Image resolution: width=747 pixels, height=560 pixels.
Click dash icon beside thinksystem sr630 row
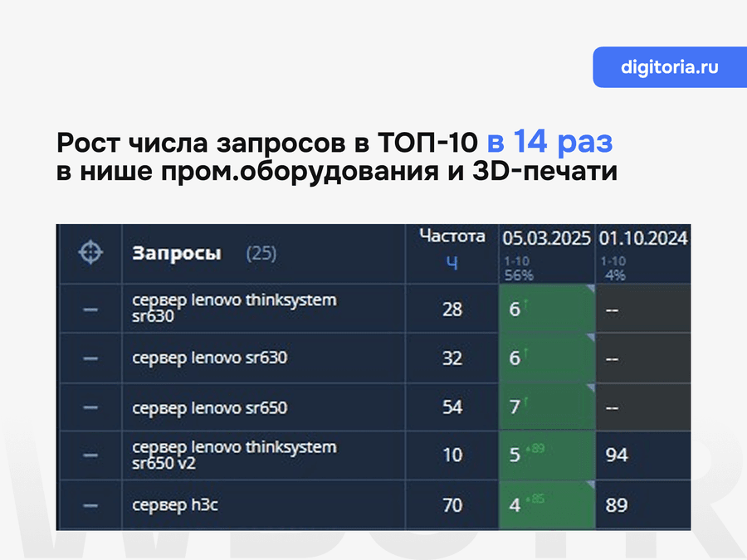91,309
